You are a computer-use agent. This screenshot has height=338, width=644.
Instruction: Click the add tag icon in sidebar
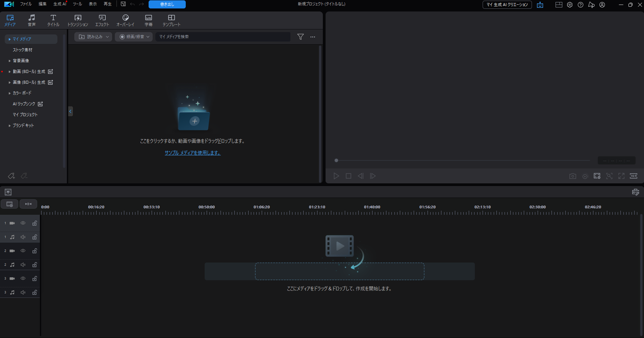point(11,176)
